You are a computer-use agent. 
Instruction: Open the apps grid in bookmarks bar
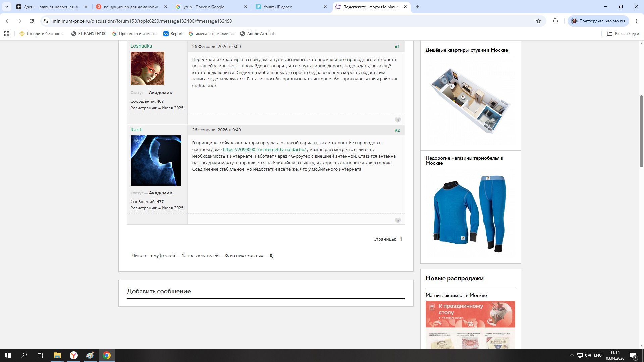click(7, 34)
